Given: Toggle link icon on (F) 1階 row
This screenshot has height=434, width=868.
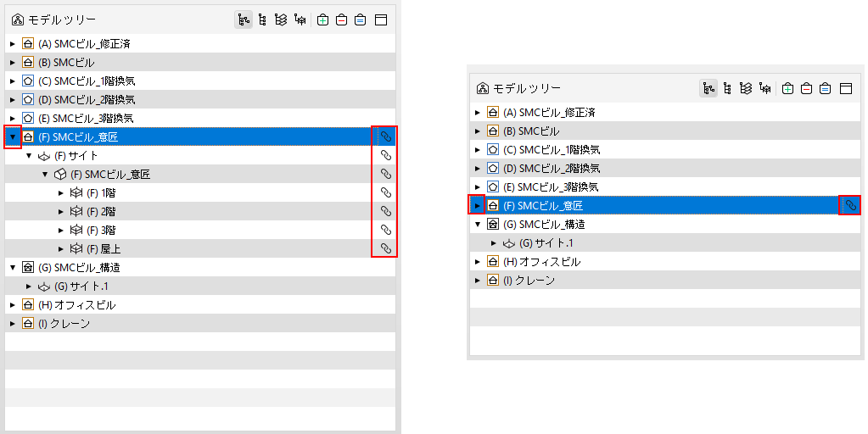Looking at the screenshot, I should point(386,193).
